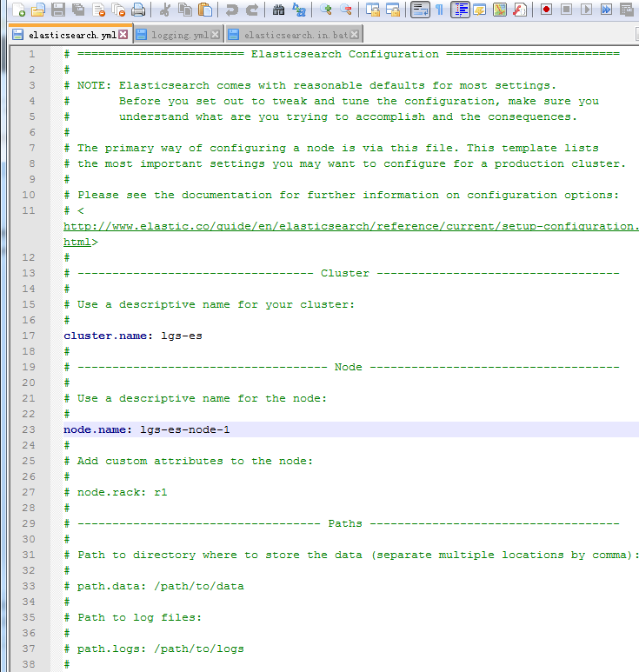Open user defined language dialog
This screenshot has width=639, height=672.
click(480, 10)
